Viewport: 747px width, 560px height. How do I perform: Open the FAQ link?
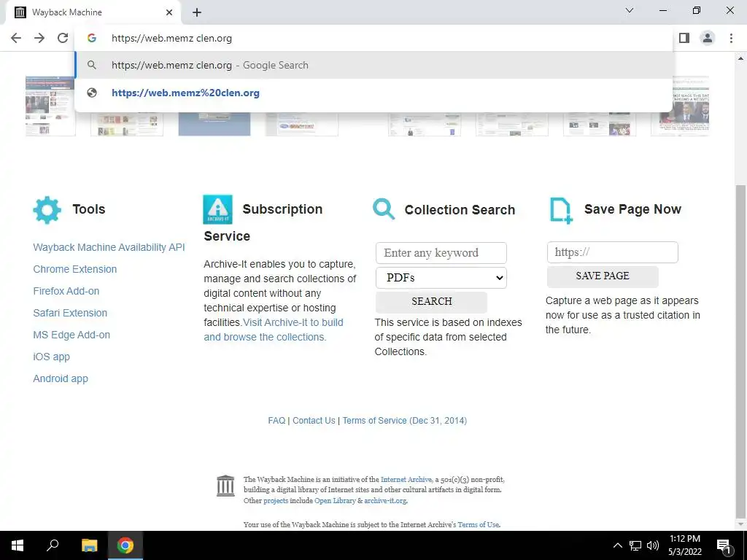276,421
